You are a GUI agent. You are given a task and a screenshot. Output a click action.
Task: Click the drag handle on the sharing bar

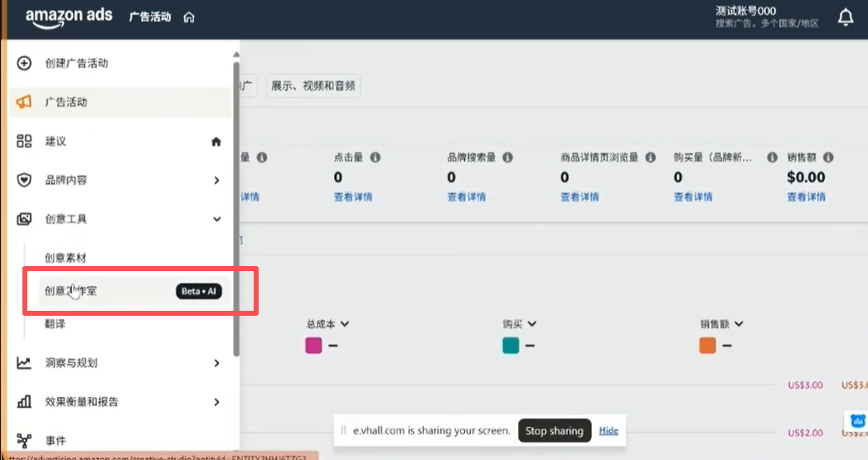point(344,430)
